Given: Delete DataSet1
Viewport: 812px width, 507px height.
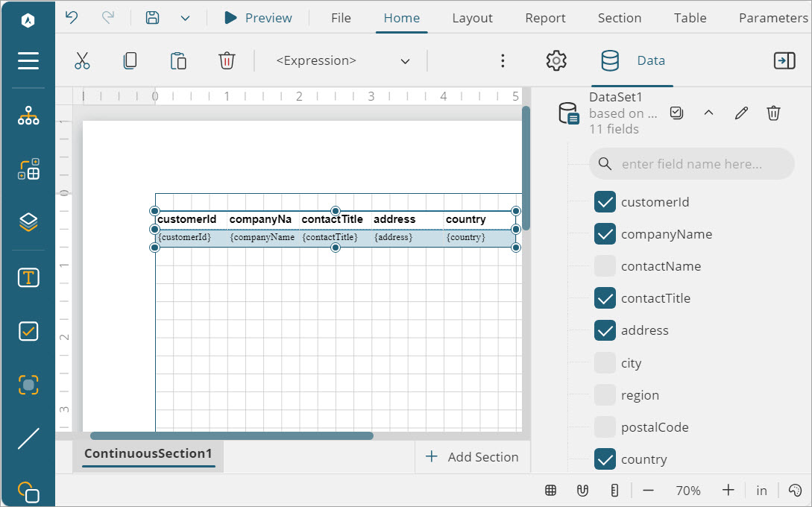Looking at the screenshot, I should tap(773, 113).
